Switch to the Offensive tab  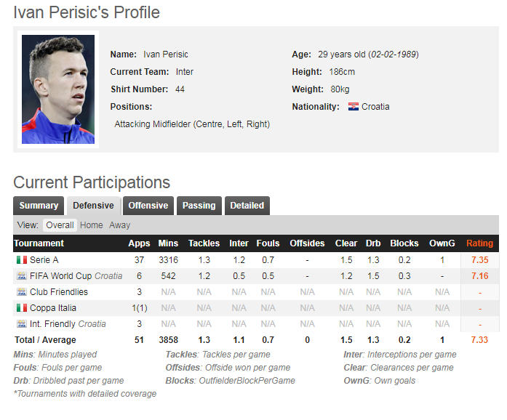pyautogui.click(x=148, y=206)
